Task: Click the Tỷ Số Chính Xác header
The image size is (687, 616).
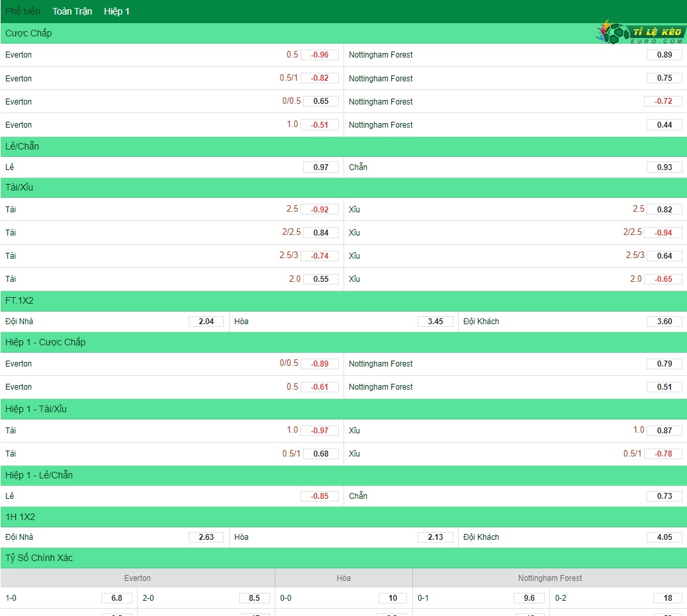Action: (x=343, y=558)
